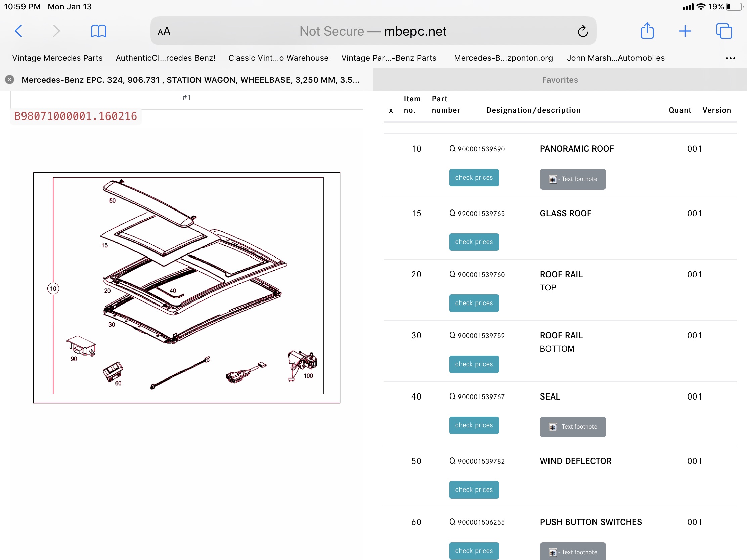The width and height of the screenshot is (747, 560).
Task: Click image code B98071000001.160216
Action: click(76, 116)
